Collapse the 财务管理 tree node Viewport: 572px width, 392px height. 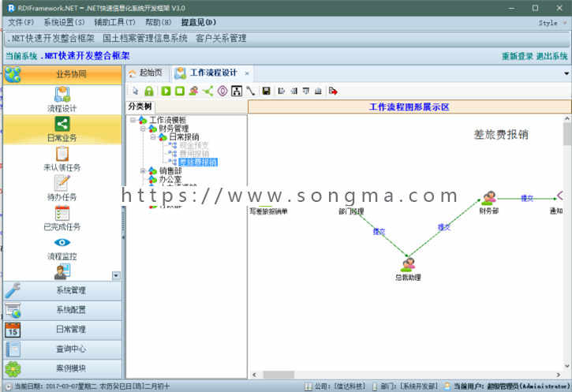143,129
